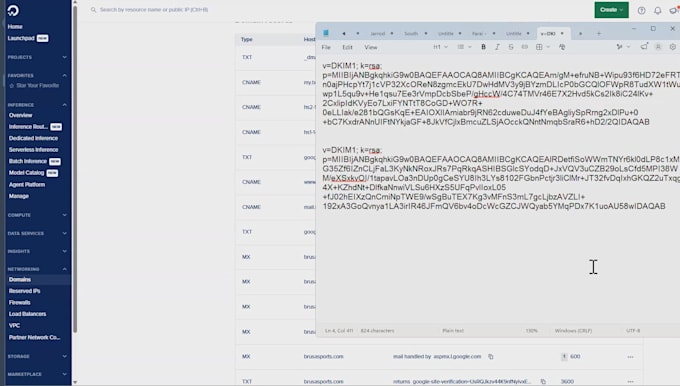Image resolution: width=680 pixels, height=386 pixels.
Task: Open the Create button dropdown
Action: [611, 10]
